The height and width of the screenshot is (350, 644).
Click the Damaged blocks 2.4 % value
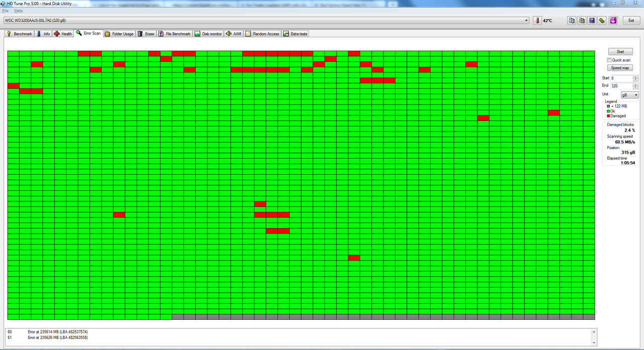(x=630, y=130)
